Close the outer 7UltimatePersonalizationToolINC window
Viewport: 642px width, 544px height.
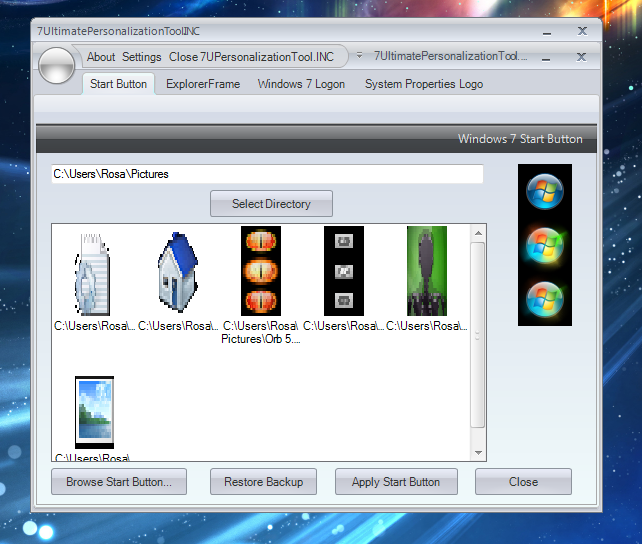tap(582, 31)
